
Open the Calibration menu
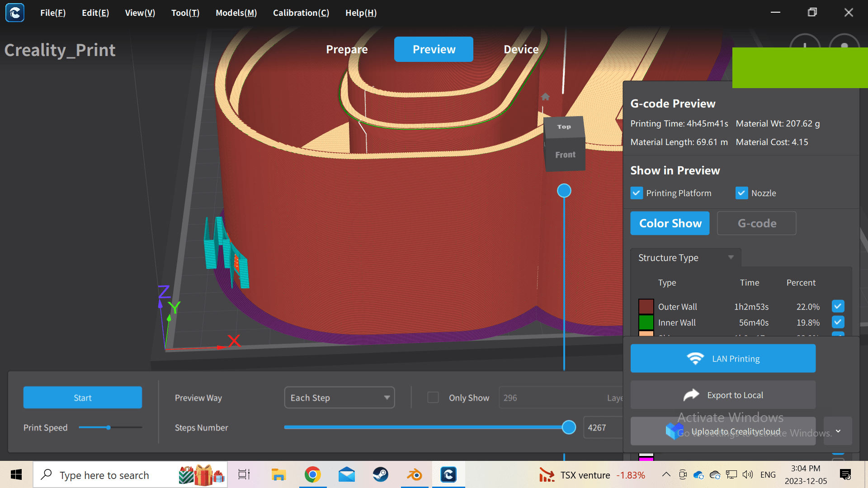(301, 13)
